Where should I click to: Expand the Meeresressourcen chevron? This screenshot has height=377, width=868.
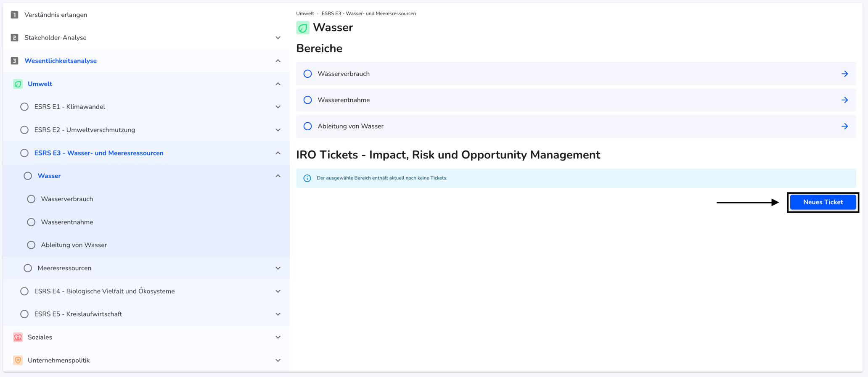(278, 268)
